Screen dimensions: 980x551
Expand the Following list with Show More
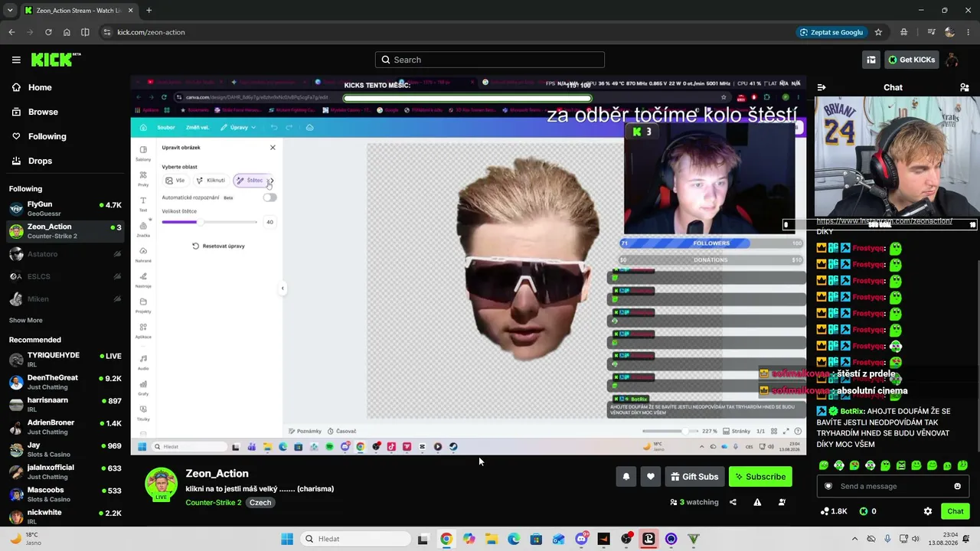pyautogui.click(x=26, y=320)
